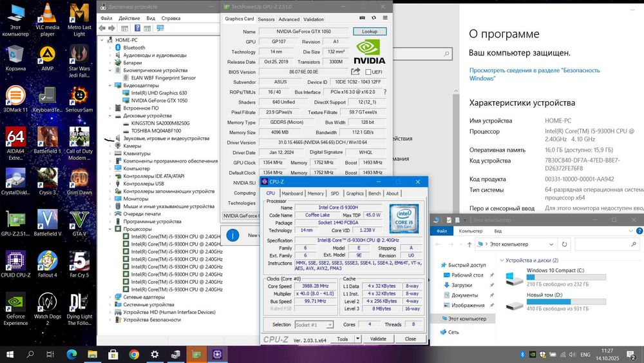644x363 pixels.
Task: Click Bus Interface question mark in GPU-Z
Action: pyautogui.click(x=385, y=92)
